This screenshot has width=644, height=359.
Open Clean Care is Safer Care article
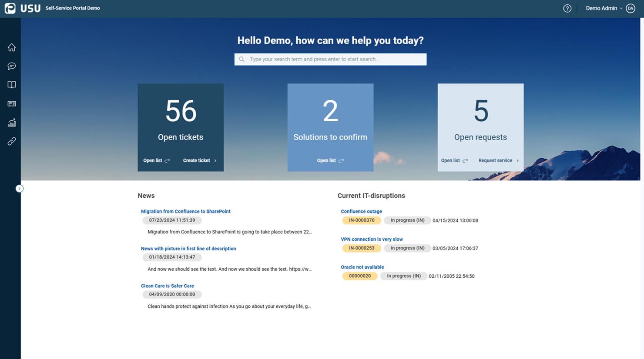168,286
